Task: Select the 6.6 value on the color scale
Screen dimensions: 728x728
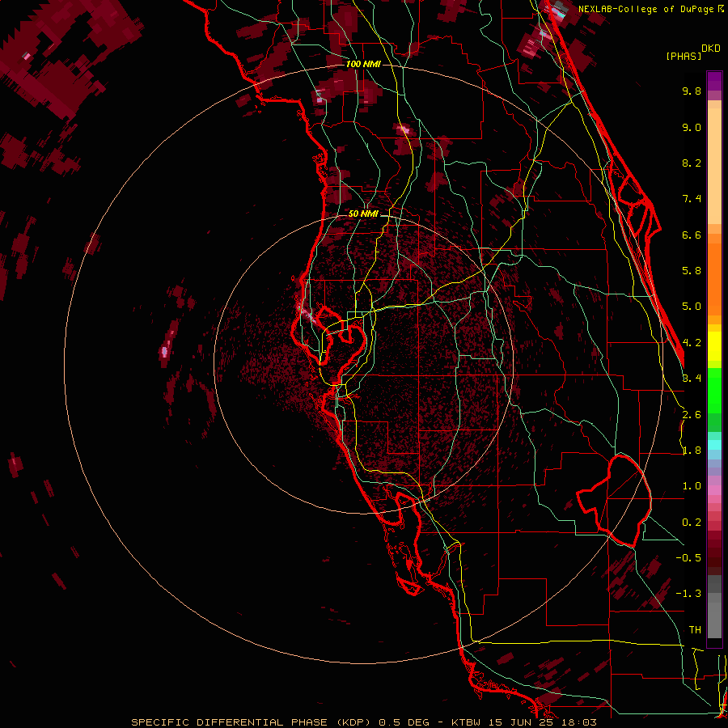Action: [692, 235]
